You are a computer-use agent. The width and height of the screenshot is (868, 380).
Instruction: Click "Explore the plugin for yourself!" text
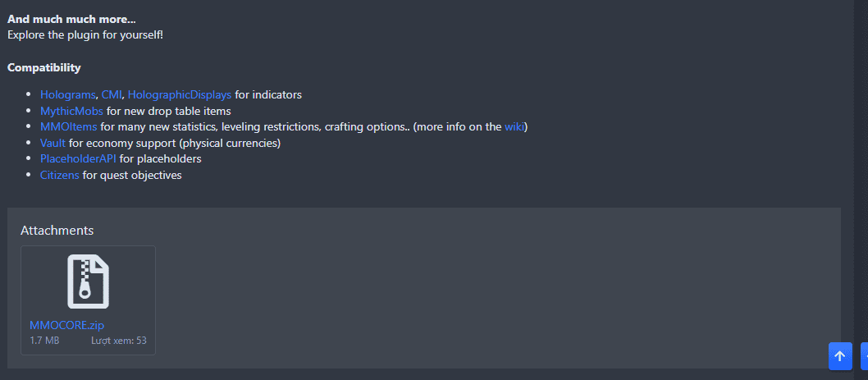point(85,34)
